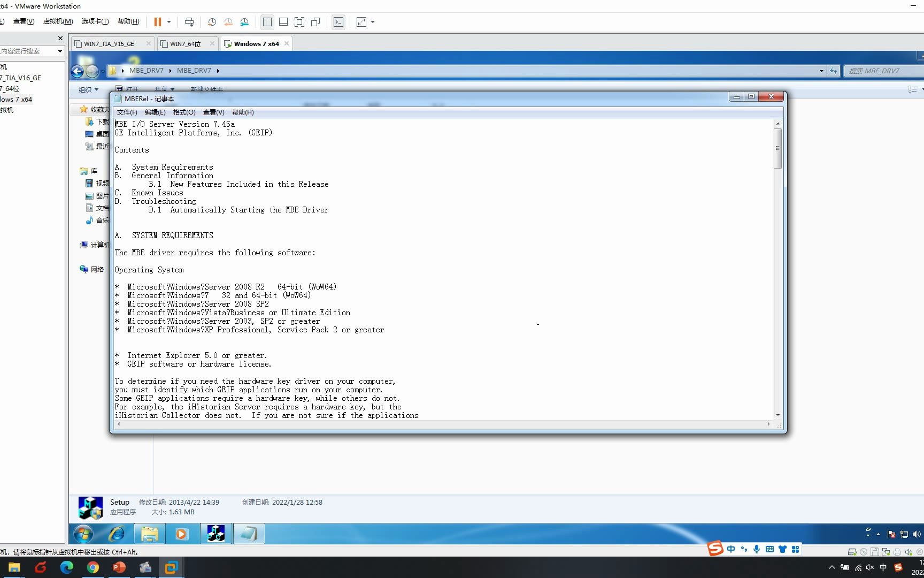Open the Windows 7 Start menu
This screenshot has width=924, height=578.
pos(83,534)
